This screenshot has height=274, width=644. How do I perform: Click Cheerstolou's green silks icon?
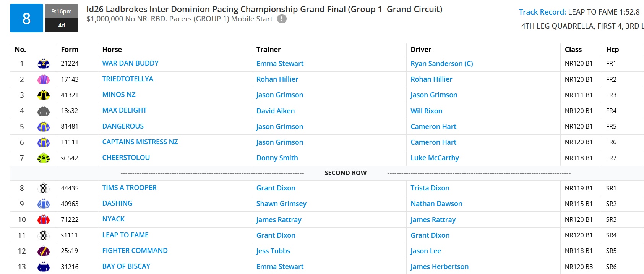pyautogui.click(x=44, y=158)
